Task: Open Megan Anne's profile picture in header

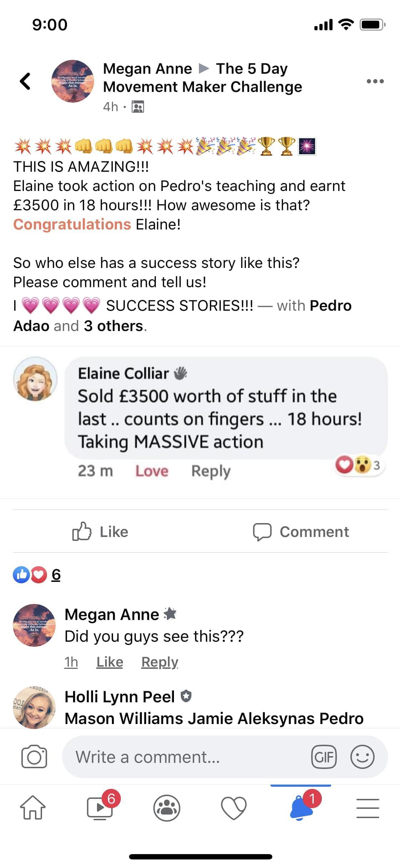Action: [x=73, y=81]
